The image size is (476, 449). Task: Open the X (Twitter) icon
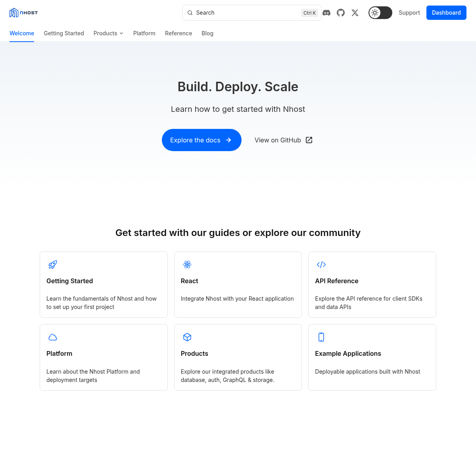[x=355, y=13]
